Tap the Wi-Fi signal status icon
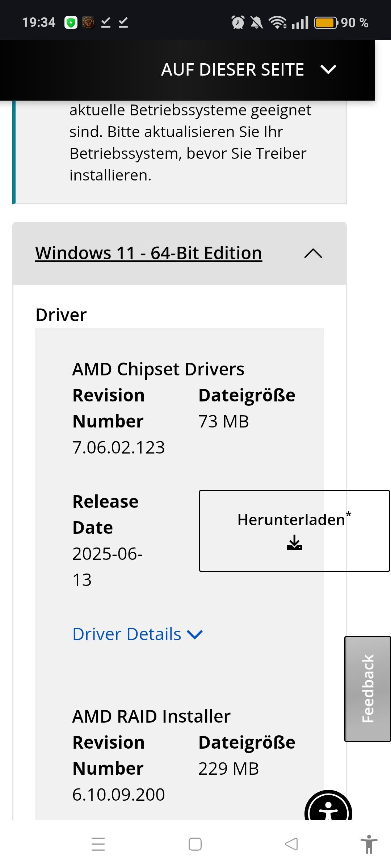The width and height of the screenshot is (391, 868). point(277,22)
